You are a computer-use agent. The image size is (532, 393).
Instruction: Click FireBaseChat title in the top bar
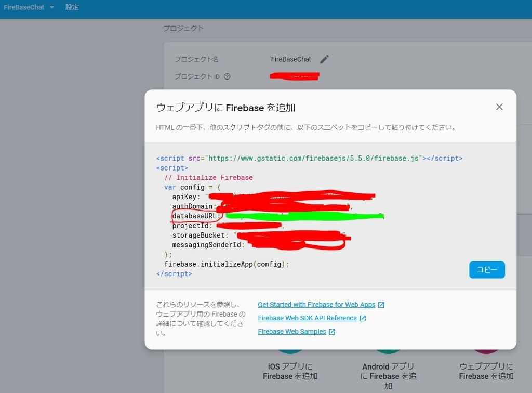tap(24, 7)
